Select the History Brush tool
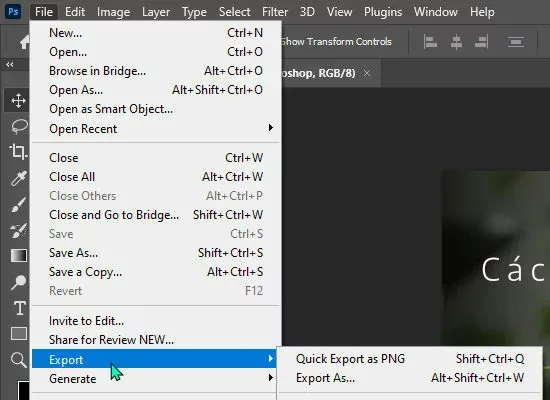The image size is (550, 400). coord(18,230)
